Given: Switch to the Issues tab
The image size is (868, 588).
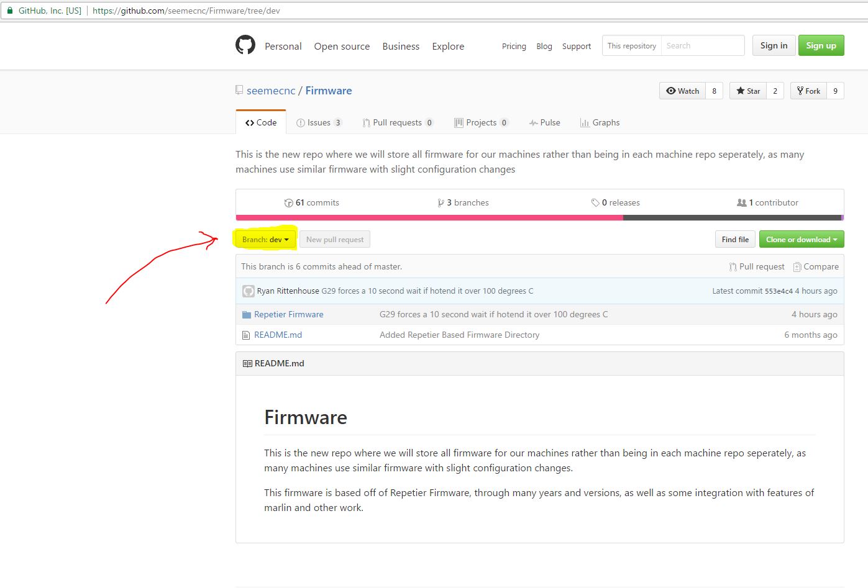Looking at the screenshot, I should click(319, 123).
